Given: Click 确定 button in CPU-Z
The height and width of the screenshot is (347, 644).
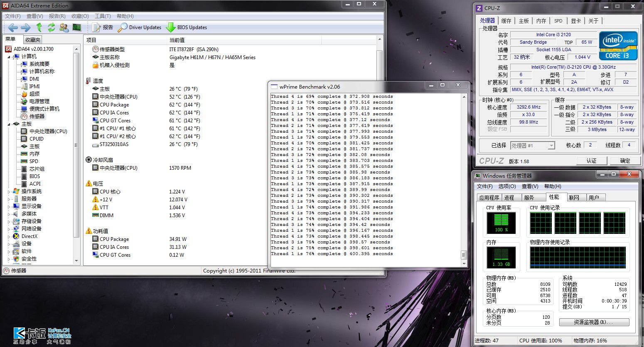Looking at the screenshot, I should point(625,161).
